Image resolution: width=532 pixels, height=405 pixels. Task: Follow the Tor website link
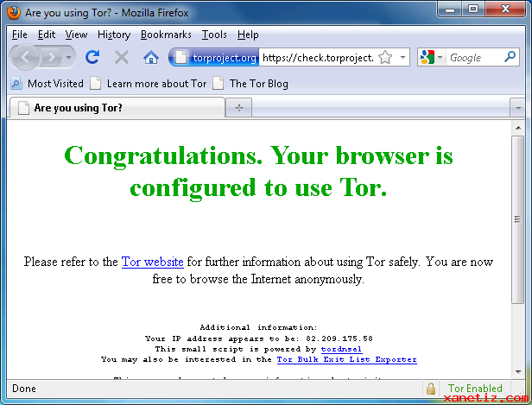coord(153,262)
